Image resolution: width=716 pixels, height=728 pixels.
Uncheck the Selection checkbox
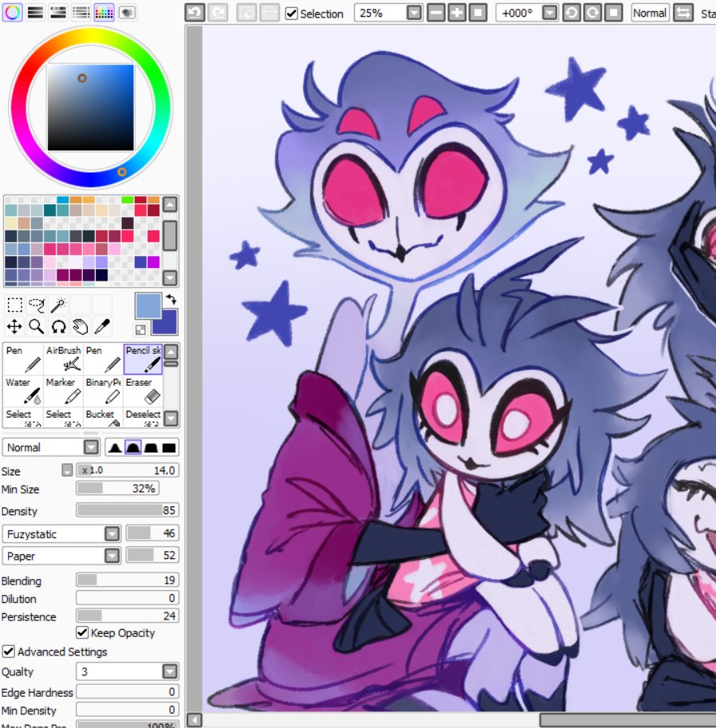point(292,14)
